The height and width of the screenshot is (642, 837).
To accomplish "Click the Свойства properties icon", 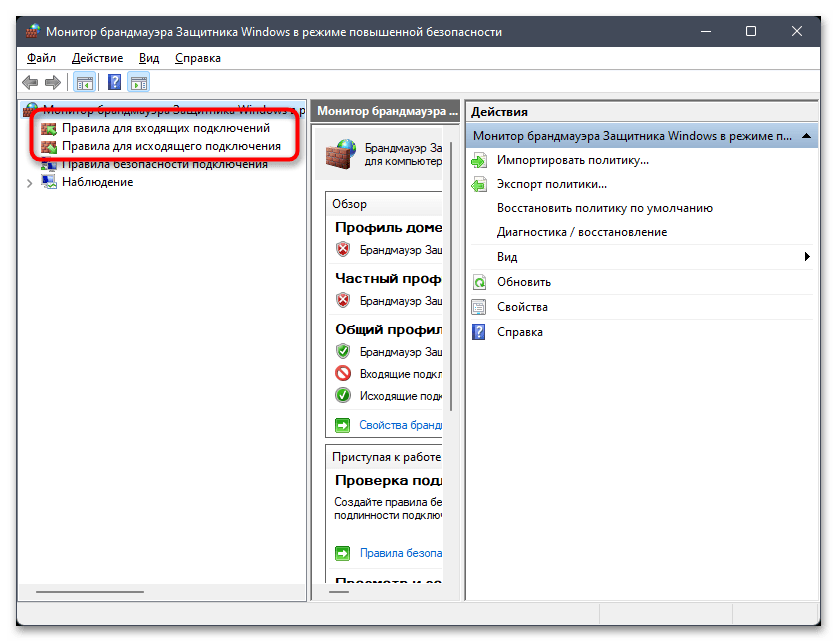I will (x=479, y=307).
